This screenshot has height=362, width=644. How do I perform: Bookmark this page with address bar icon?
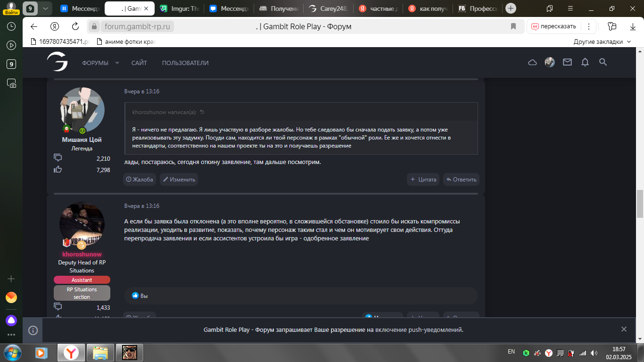click(513, 26)
